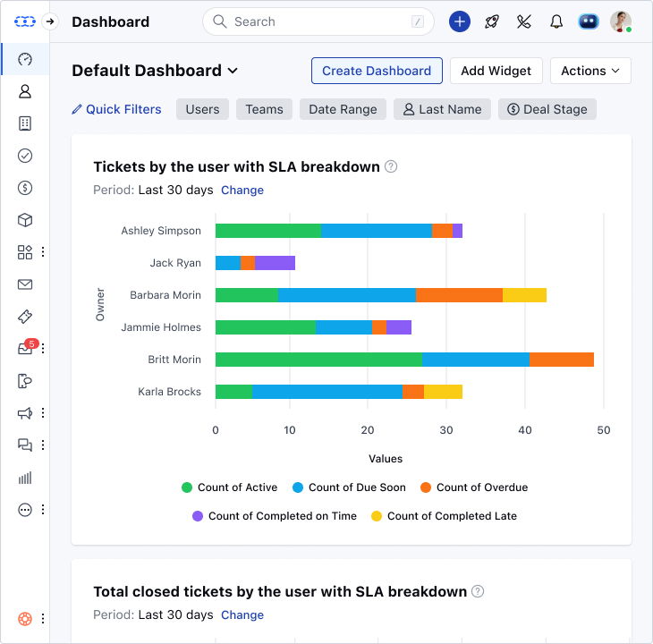Click the Add Widget button

[496, 71]
